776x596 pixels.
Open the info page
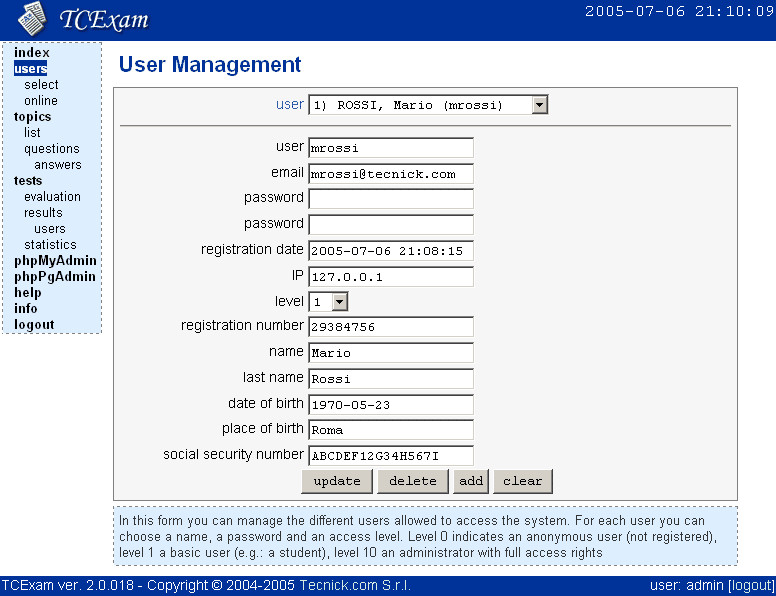25,308
